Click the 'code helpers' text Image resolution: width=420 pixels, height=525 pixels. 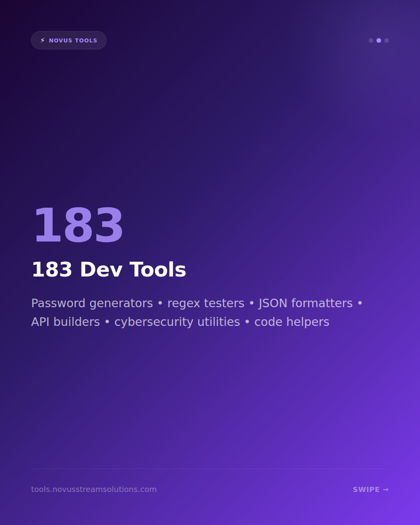click(x=292, y=322)
